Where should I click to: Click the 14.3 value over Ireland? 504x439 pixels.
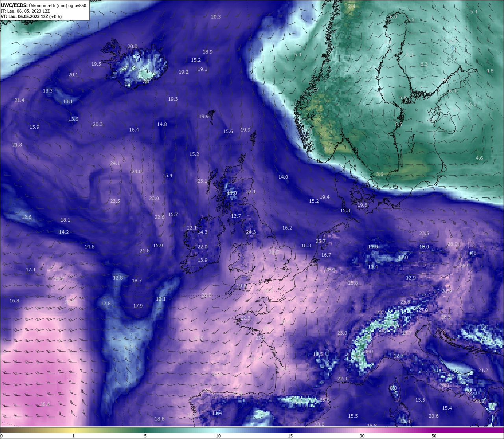pyautogui.click(x=202, y=232)
